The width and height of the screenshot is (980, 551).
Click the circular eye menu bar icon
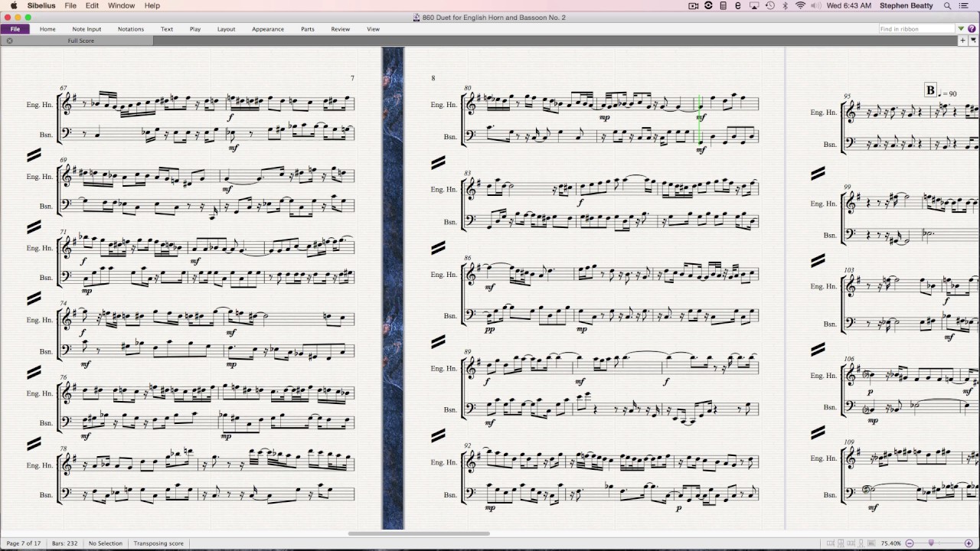click(x=709, y=5)
